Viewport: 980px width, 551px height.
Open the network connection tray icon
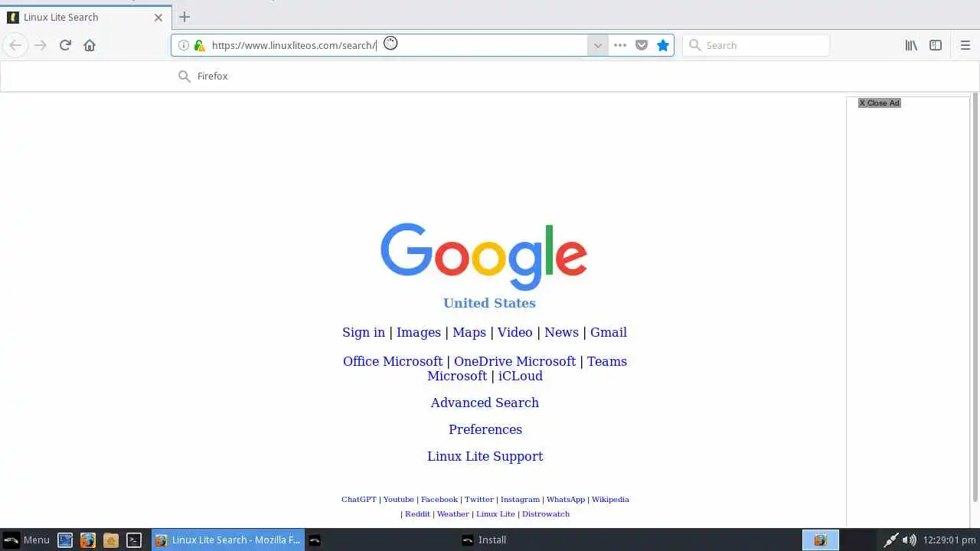[891, 540]
